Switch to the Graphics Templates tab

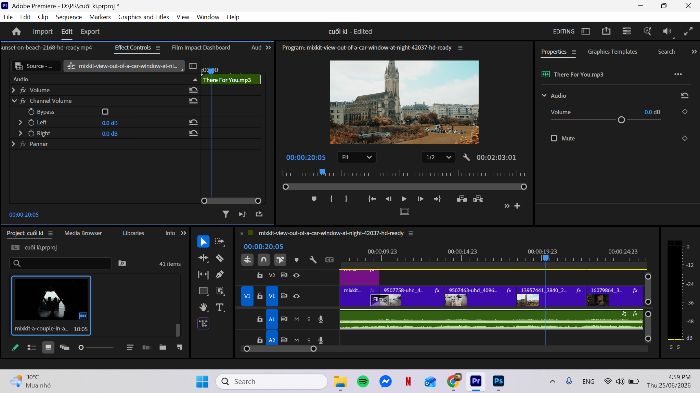612,52
